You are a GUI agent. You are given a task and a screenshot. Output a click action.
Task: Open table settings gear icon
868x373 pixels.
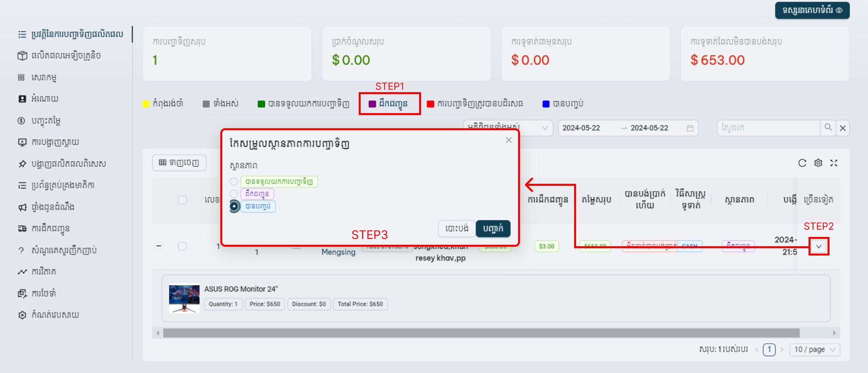pyautogui.click(x=818, y=163)
